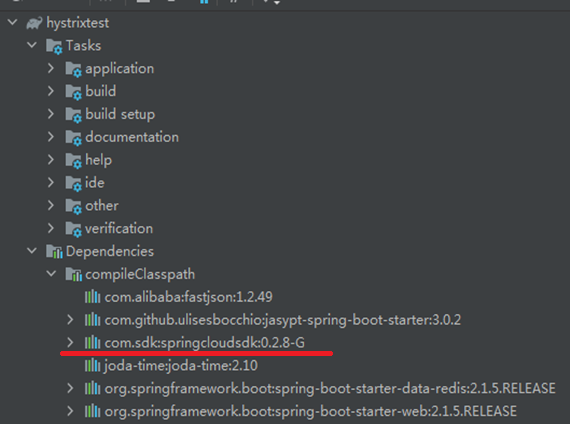Click the fastjson library bars icon
This screenshot has height=424, width=570.
coord(92,297)
